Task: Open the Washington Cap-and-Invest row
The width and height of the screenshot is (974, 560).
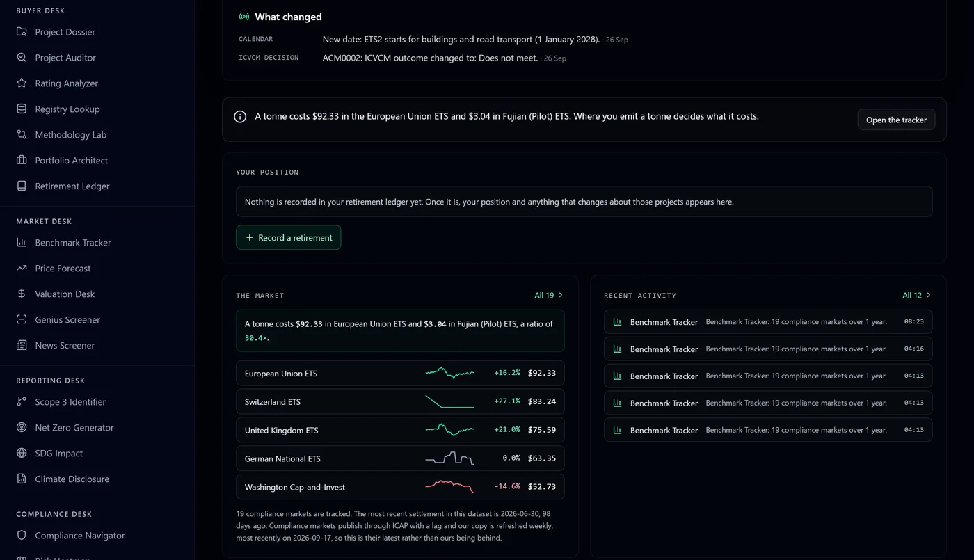Action: [400, 487]
